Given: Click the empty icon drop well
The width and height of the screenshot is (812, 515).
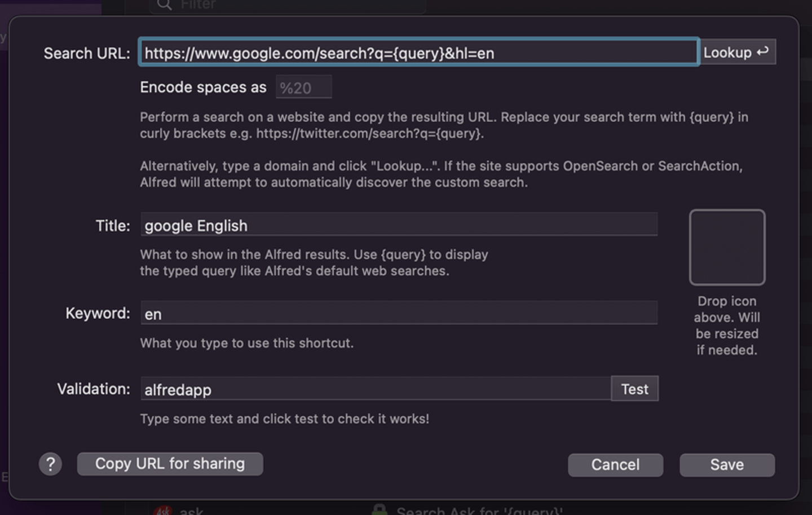Looking at the screenshot, I should (727, 247).
